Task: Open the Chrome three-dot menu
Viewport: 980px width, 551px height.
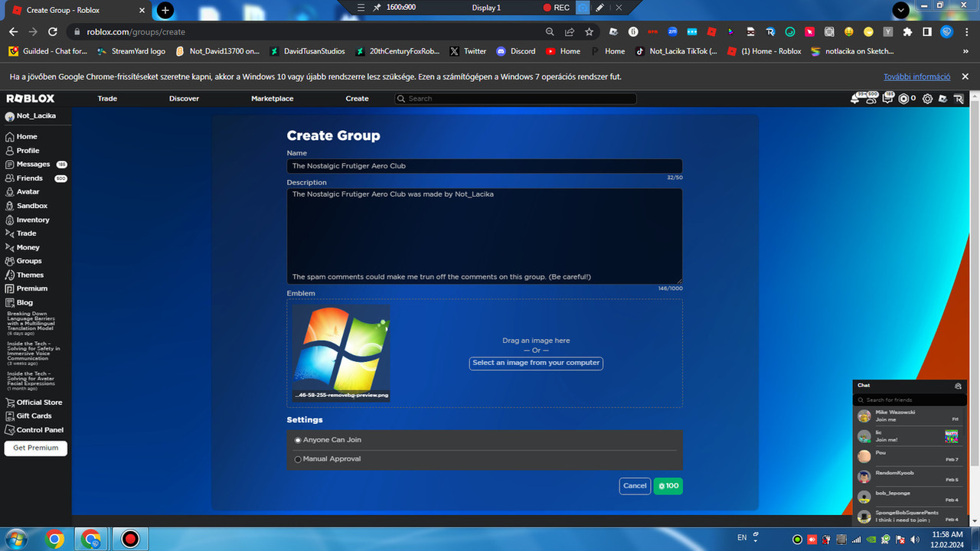Action: [x=966, y=32]
